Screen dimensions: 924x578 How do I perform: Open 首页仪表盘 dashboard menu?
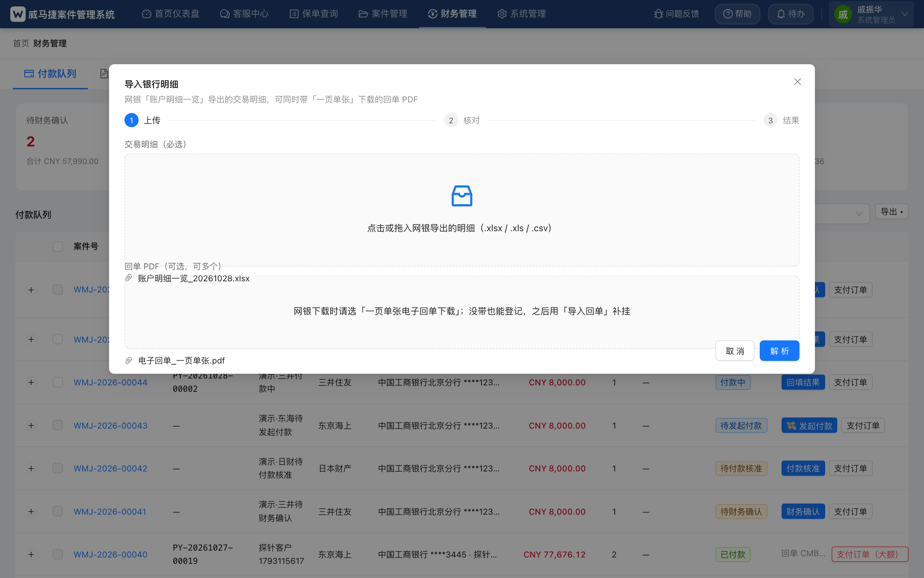pyautogui.click(x=170, y=14)
